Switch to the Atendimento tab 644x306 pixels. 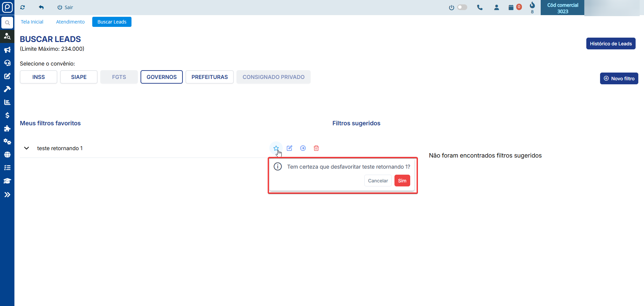click(70, 22)
